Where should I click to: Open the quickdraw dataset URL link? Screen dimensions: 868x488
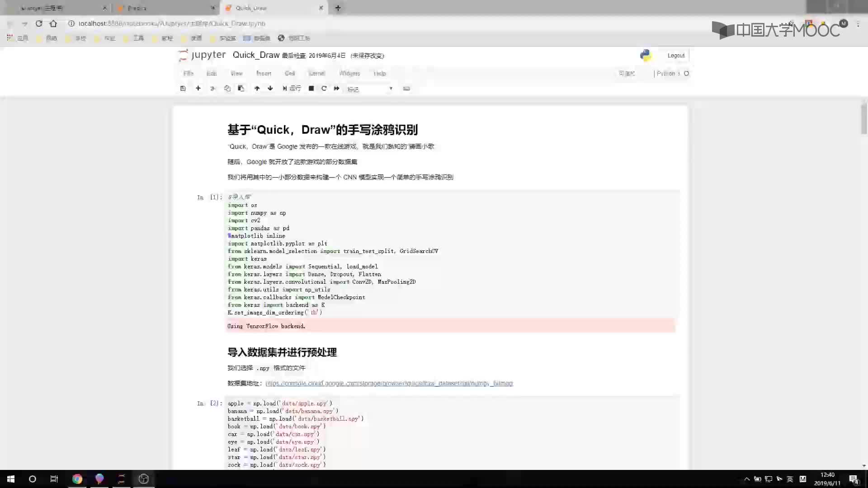389,383
